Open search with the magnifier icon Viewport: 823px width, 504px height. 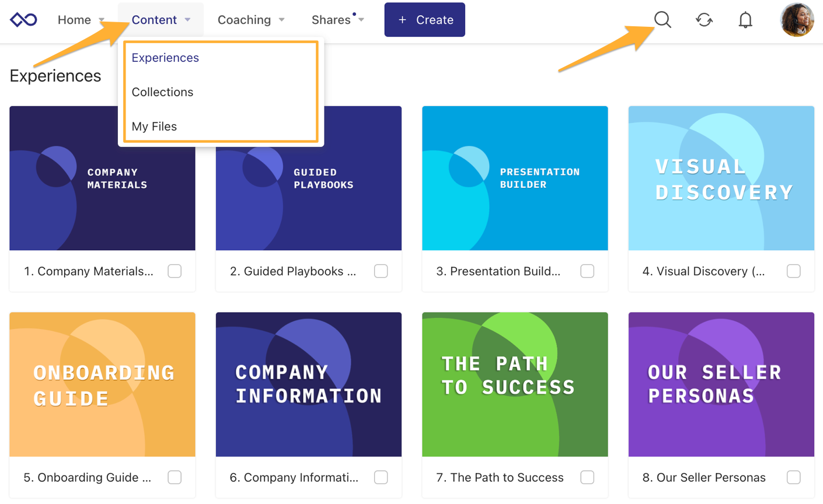pos(662,20)
